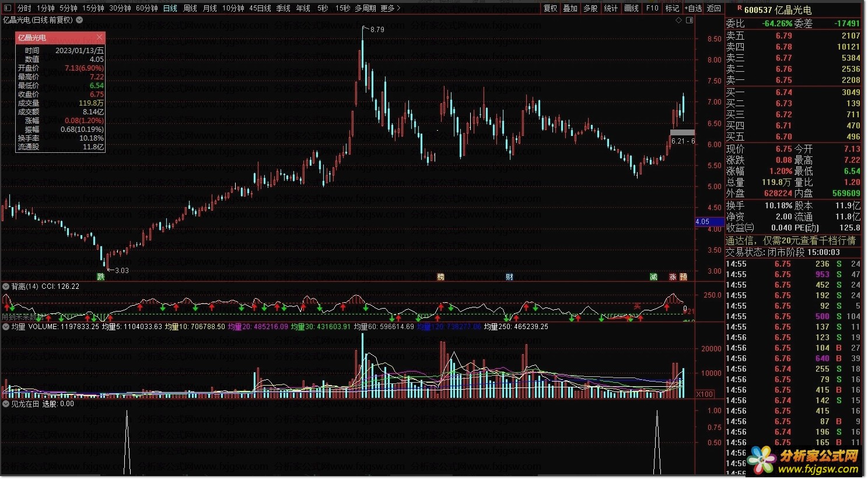
Task: Click the green 均量30 label
Action: 321,327
